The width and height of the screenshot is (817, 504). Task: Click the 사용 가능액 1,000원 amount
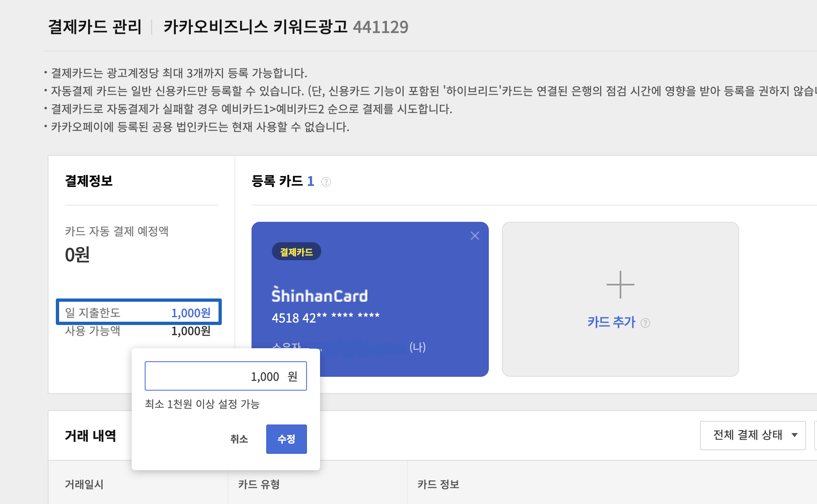click(191, 331)
